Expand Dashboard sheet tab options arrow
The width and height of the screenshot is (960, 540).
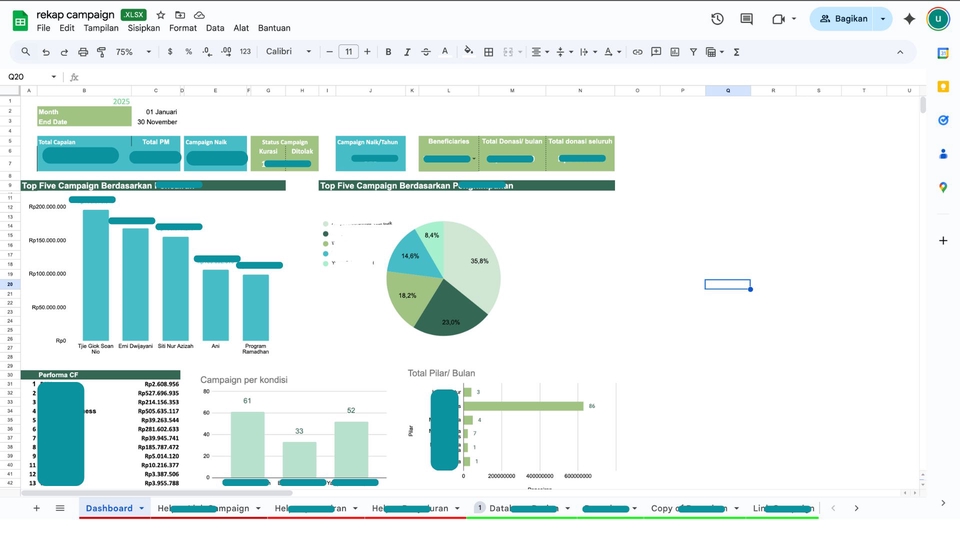tap(141, 508)
